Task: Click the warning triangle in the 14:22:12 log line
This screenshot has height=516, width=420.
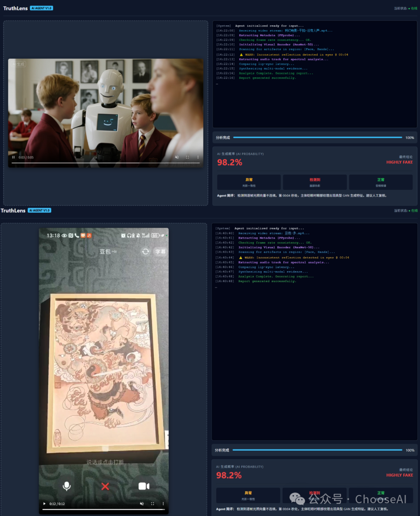Action: [241, 54]
